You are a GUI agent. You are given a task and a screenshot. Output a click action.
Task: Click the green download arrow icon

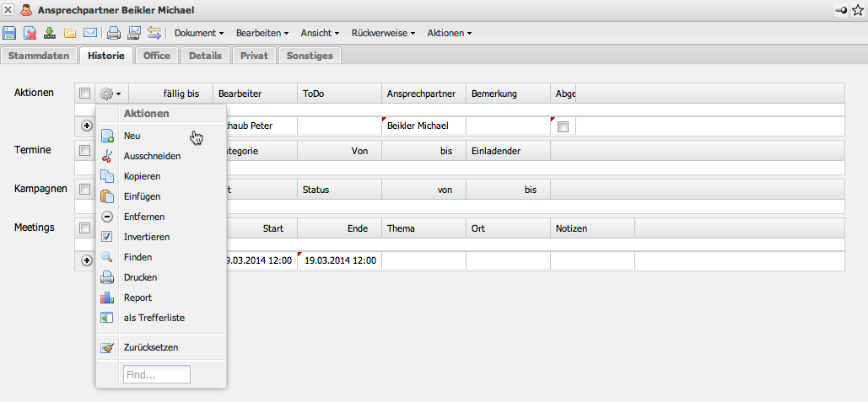pos(50,33)
